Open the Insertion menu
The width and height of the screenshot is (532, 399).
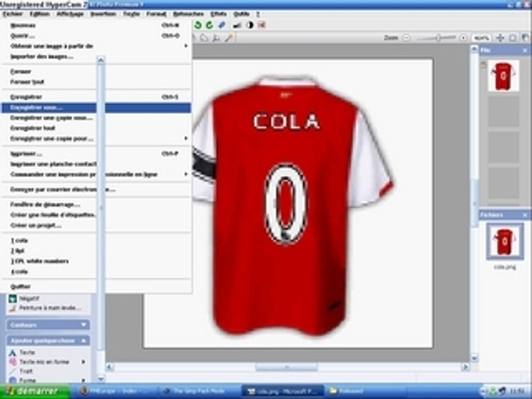point(104,14)
